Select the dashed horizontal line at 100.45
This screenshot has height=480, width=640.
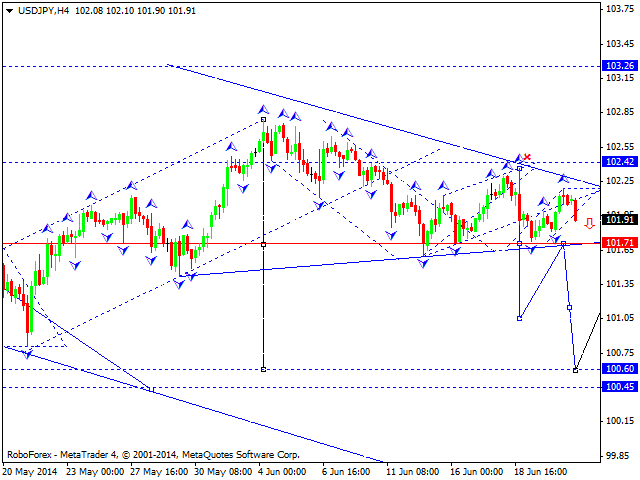pyautogui.click(x=301, y=387)
